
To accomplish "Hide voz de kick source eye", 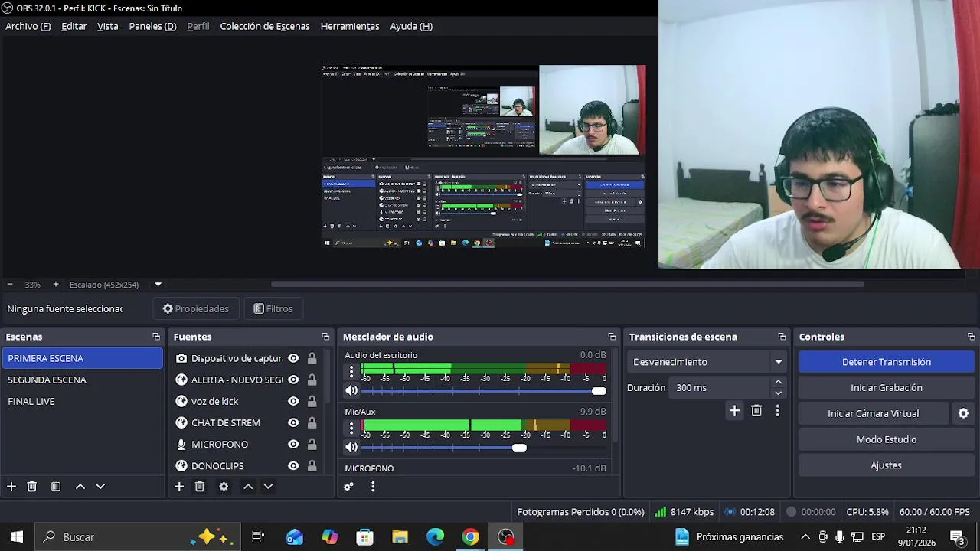I will [x=293, y=401].
